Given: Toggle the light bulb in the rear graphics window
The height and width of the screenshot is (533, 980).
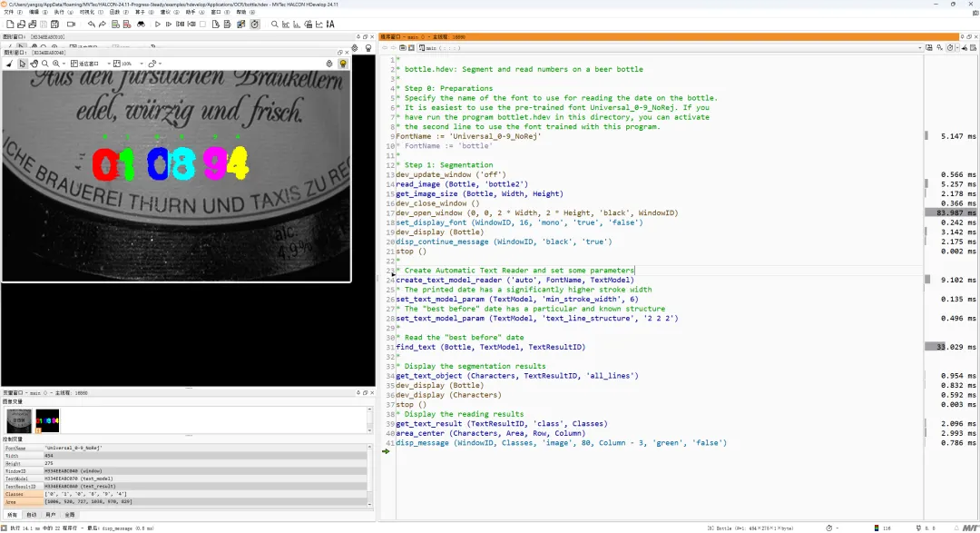Looking at the screenshot, I should [368, 48].
